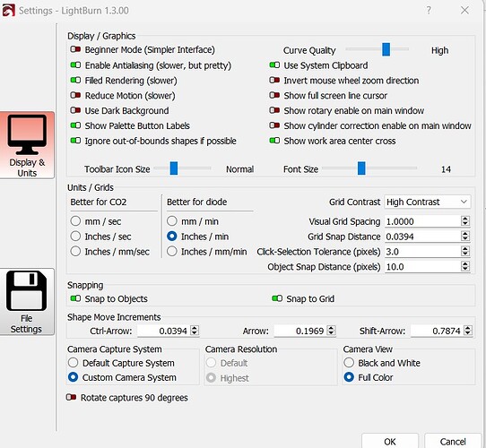Screen dimensions: 486x448
Task: Toggle Show work area center cross
Action: (x=274, y=141)
